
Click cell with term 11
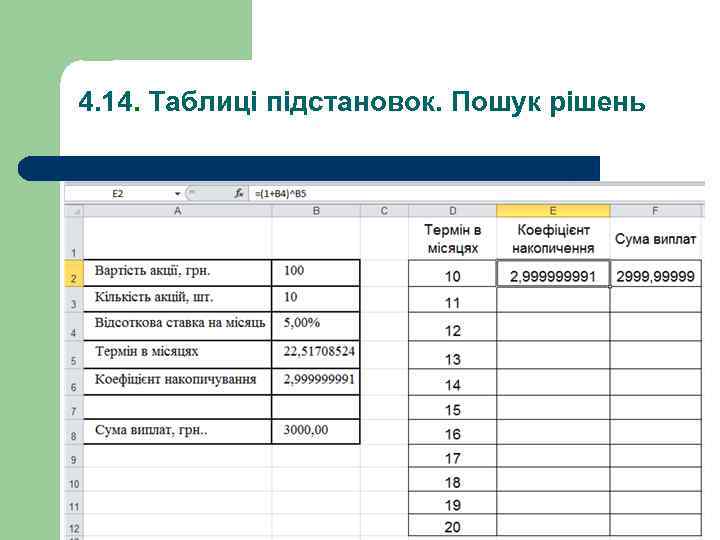click(x=452, y=300)
